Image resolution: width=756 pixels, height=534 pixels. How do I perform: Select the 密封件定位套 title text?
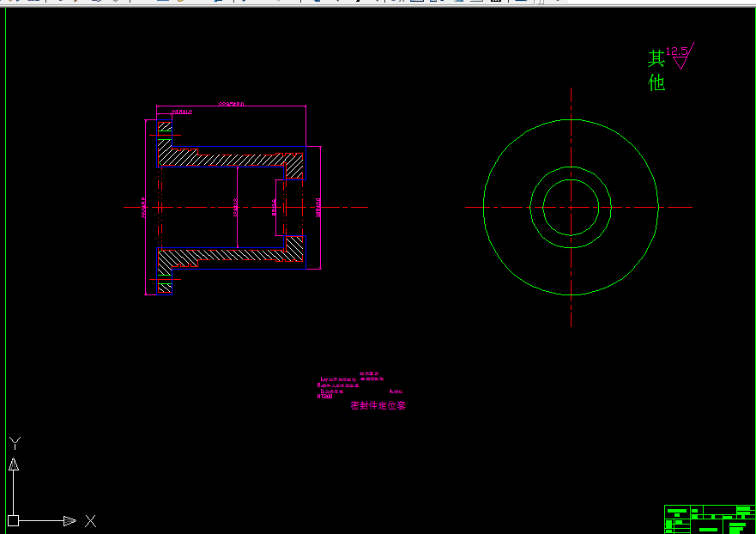pyautogui.click(x=378, y=406)
